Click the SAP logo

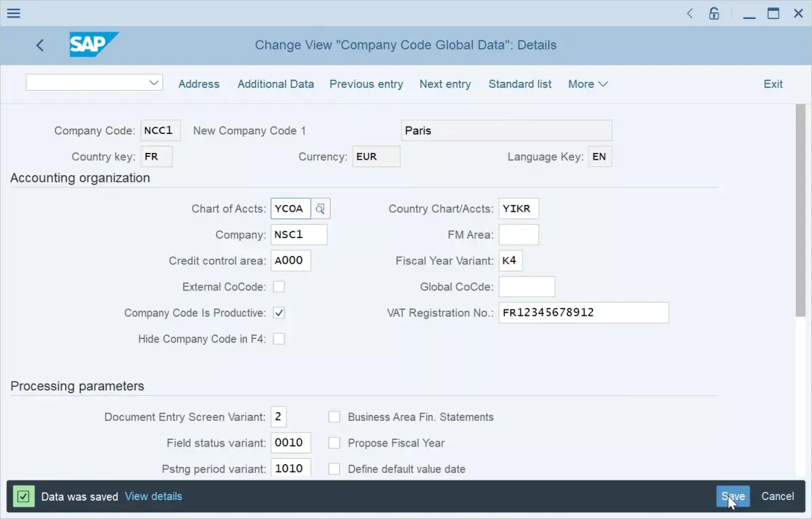pyautogui.click(x=94, y=45)
